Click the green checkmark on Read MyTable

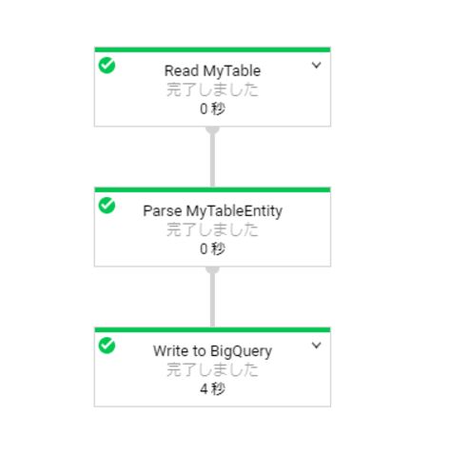pos(107,66)
